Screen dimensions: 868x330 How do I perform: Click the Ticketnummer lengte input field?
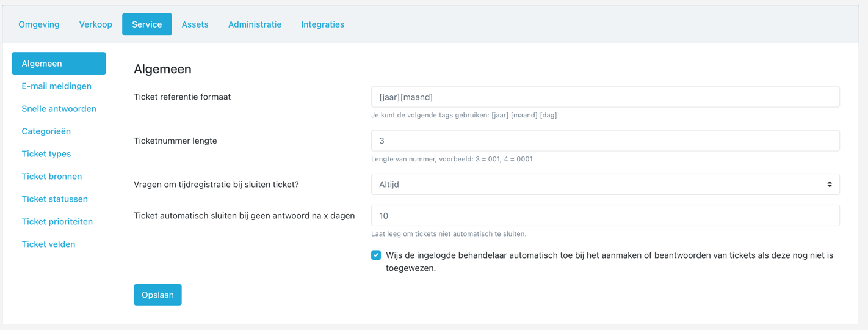click(605, 141)
